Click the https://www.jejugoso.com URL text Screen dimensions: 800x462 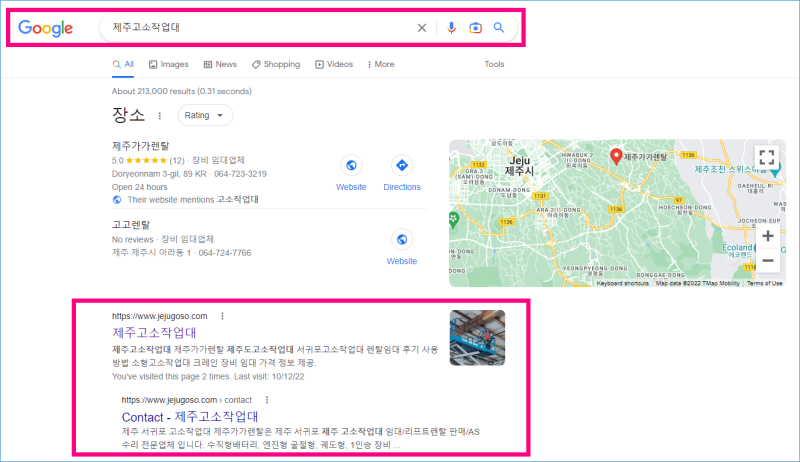click(x=160, y=316)
